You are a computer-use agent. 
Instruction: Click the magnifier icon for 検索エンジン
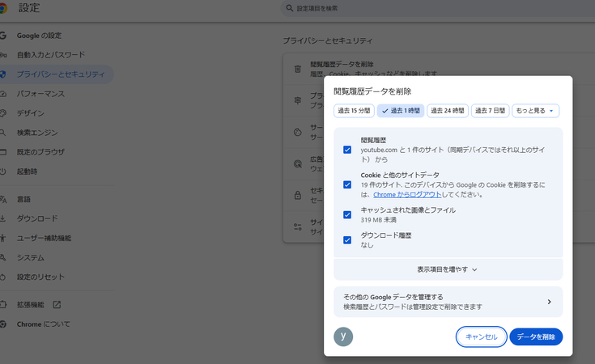pyautogui.click(x=2, y=133)
